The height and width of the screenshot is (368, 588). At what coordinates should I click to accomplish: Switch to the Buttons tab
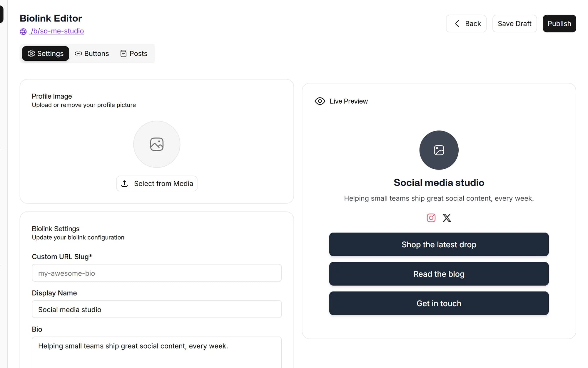click(92, 54)
